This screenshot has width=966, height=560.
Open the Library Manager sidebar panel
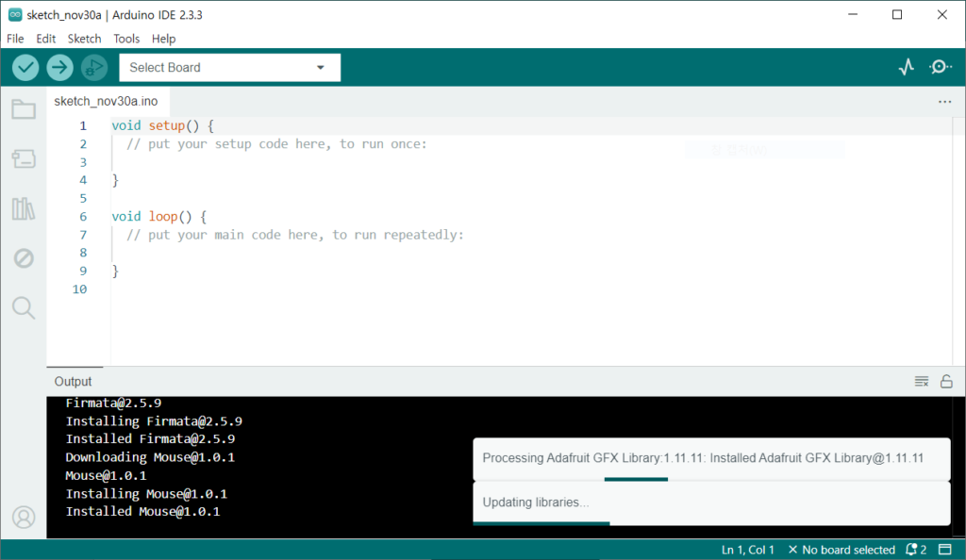coord(24,208)
